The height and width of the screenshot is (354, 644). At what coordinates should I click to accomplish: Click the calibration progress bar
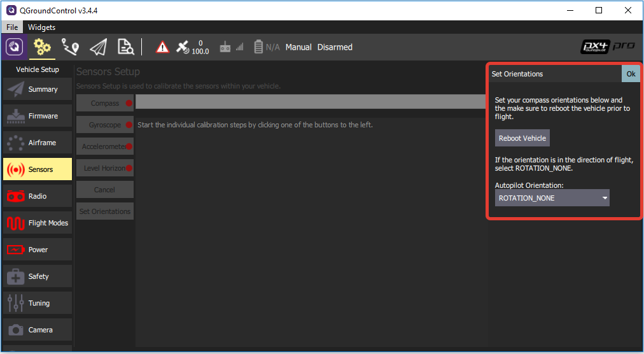tap(311, 102)
